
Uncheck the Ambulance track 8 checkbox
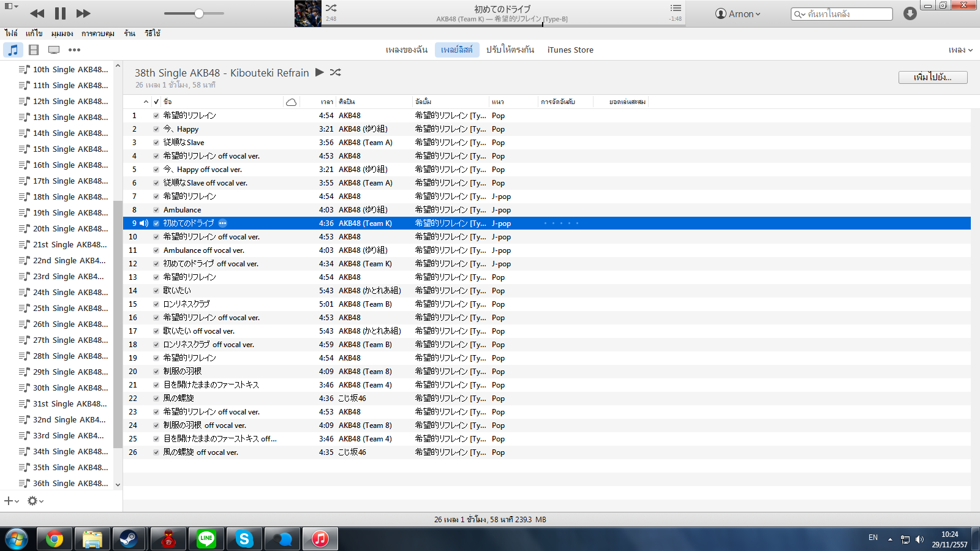pyautogui.click(x=156, y=210)
